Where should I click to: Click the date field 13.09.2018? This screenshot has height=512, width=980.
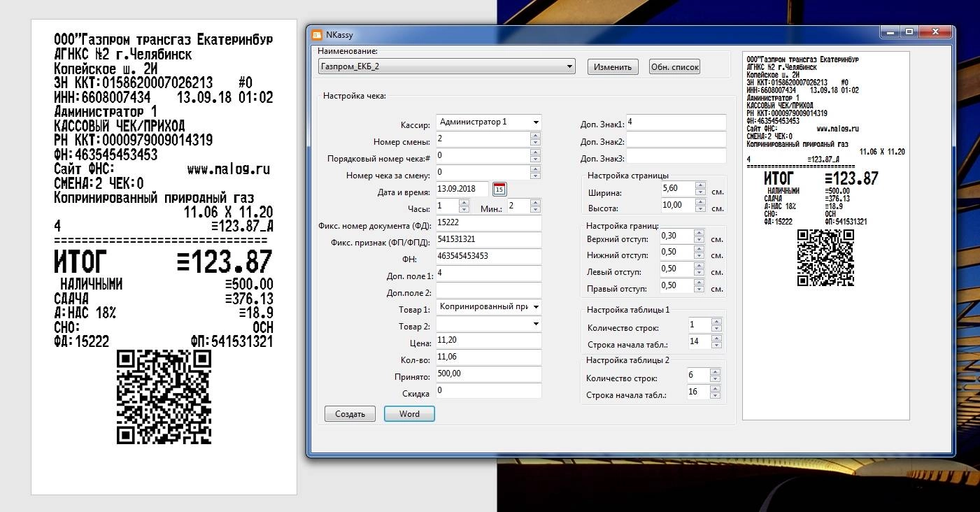pos(462,189)
